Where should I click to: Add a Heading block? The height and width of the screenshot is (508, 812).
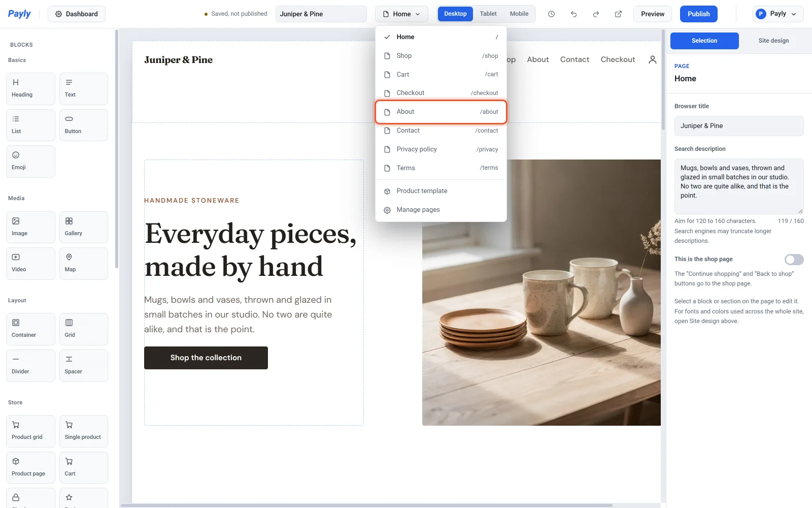click(30, 89)
